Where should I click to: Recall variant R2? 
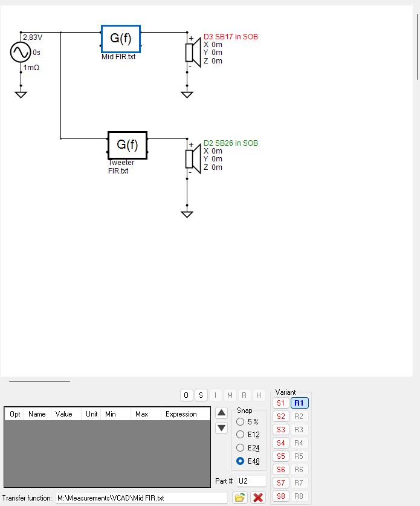(x=299, y=417)
